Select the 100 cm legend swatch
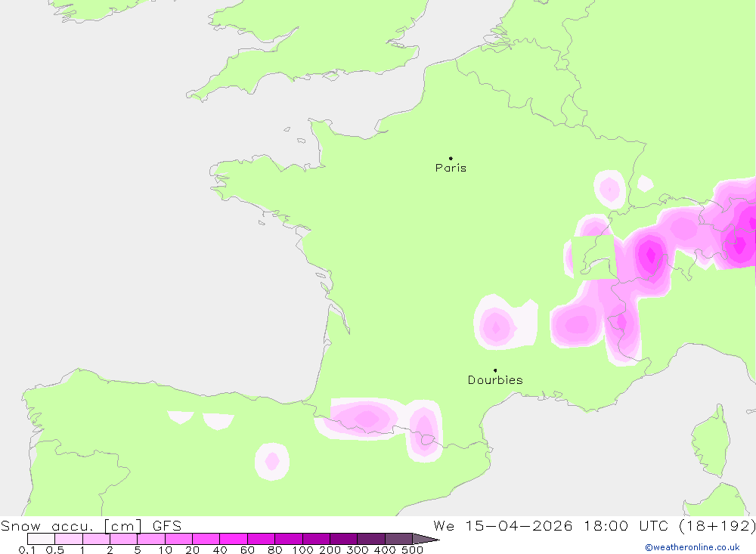 click(x=316, y=539)
